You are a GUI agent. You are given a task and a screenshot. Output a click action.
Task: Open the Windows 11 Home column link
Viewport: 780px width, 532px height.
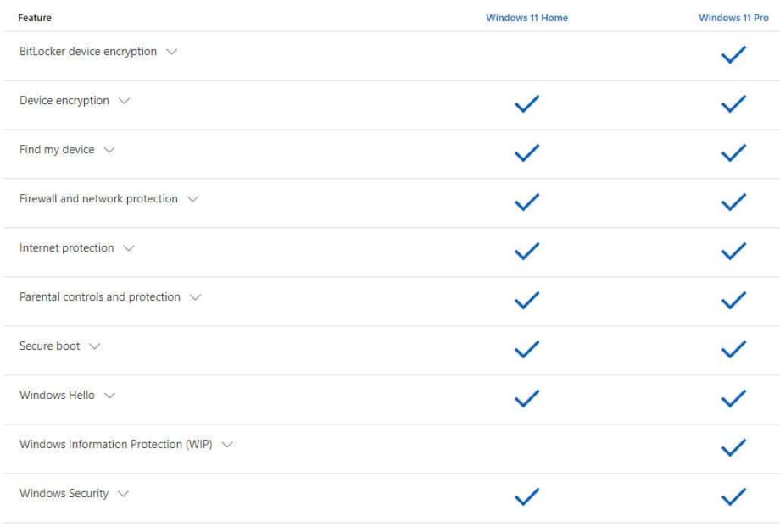click(526, 18)
